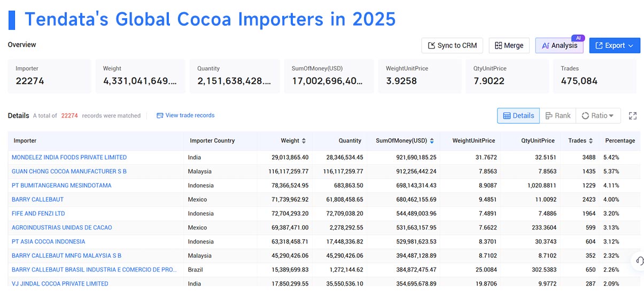Screen dimensions: 644x292
Task: Click the Importer column header
Action: point(25,141)
